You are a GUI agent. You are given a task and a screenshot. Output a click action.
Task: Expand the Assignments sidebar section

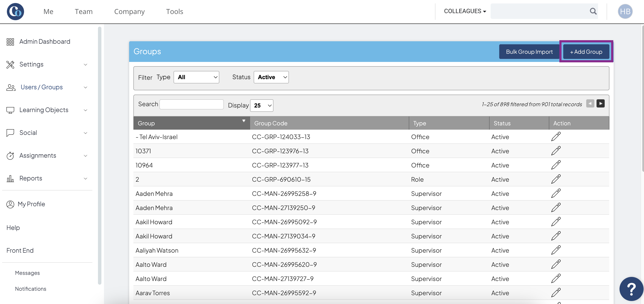tap(85, 156)
